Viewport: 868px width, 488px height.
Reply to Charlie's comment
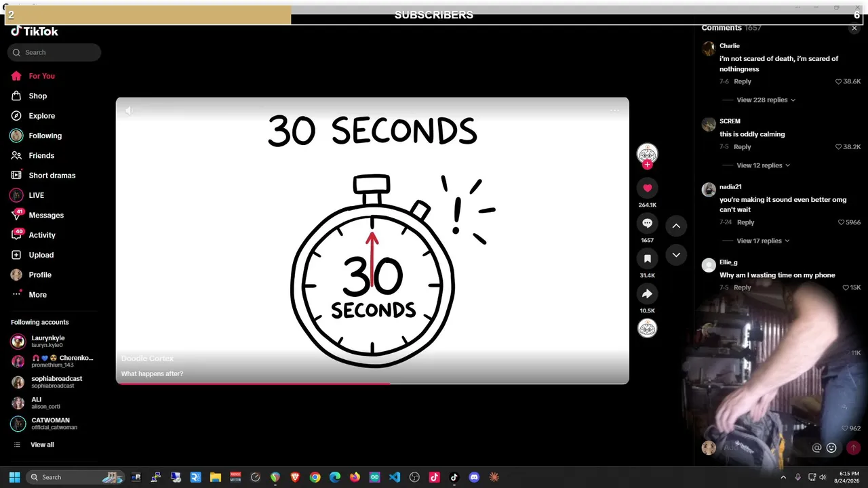point(743,81)
